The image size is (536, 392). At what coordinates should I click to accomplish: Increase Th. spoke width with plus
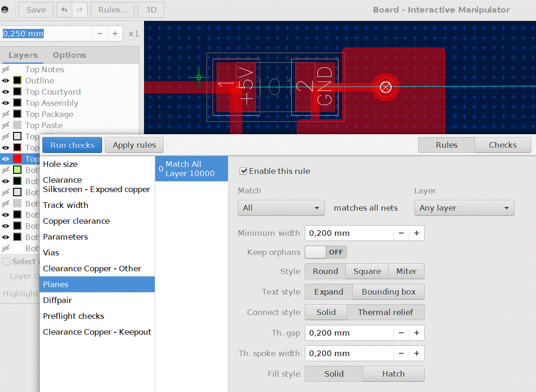tap(416, 353)
